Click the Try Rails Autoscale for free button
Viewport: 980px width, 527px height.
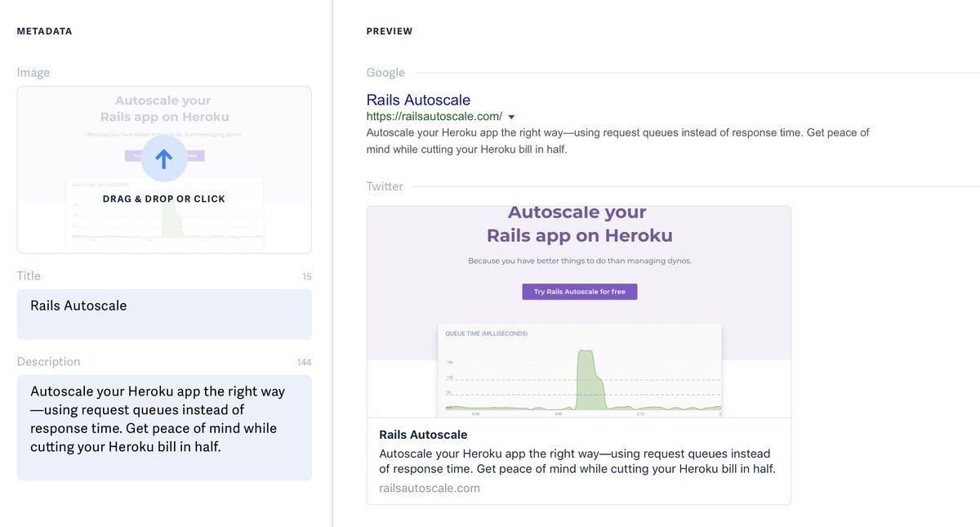click(x=580, y=292)
